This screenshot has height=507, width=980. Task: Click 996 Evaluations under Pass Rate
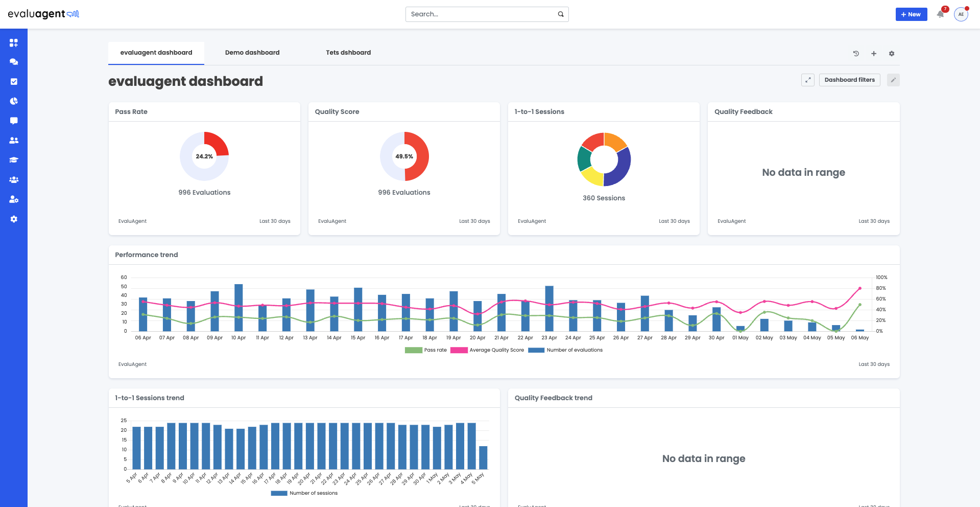204,193
